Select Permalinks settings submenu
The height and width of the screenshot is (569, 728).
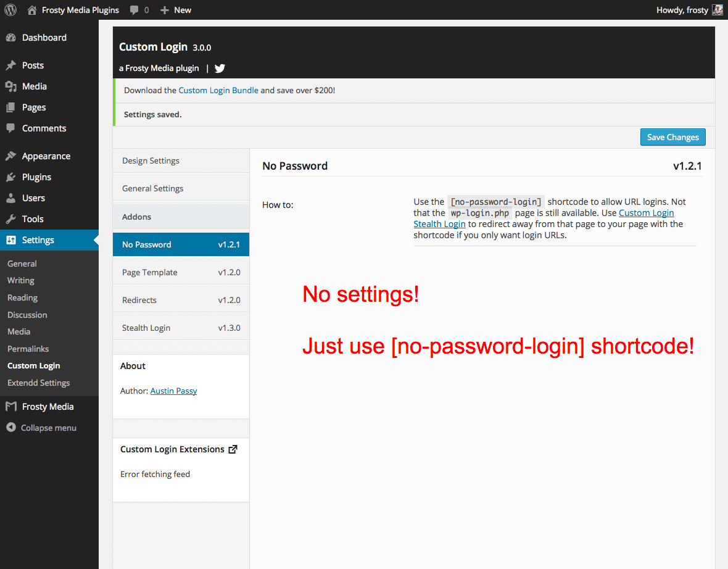(28, 349)
